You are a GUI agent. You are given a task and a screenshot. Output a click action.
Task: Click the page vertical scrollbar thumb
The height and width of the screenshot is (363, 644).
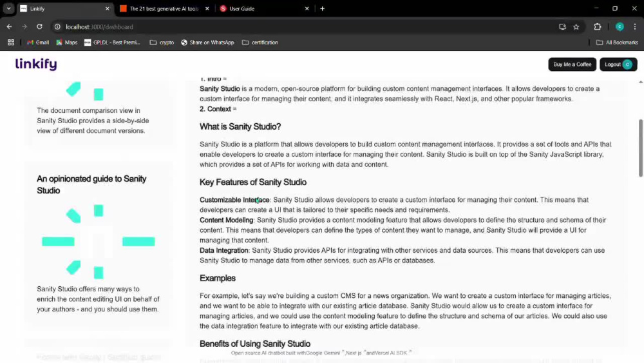pyautogui.click(x=640, y=148)
